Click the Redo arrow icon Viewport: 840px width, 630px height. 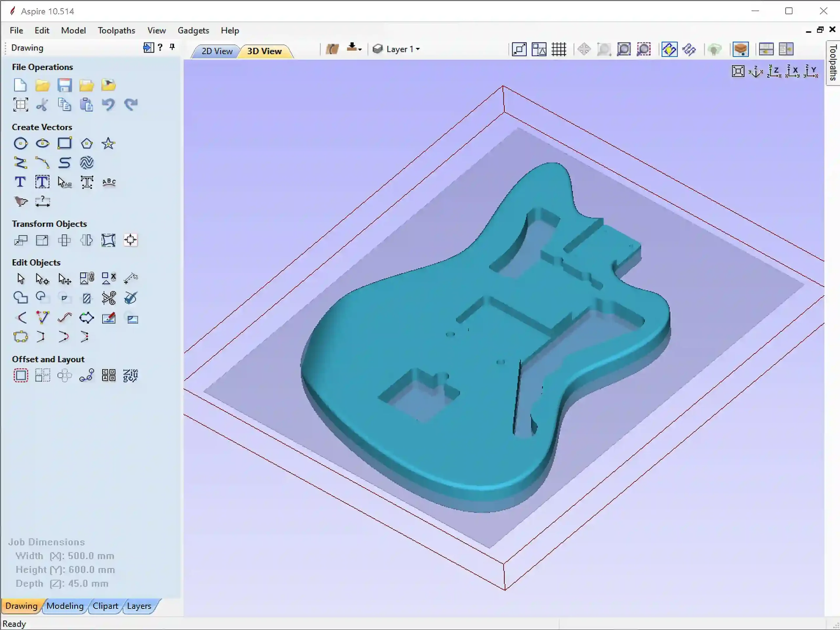131,104
